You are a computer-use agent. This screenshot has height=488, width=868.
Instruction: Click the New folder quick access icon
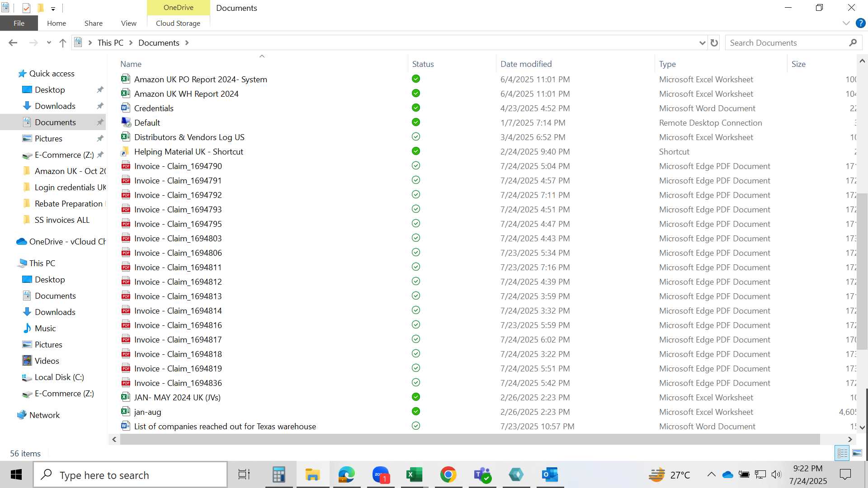[40, 8]
